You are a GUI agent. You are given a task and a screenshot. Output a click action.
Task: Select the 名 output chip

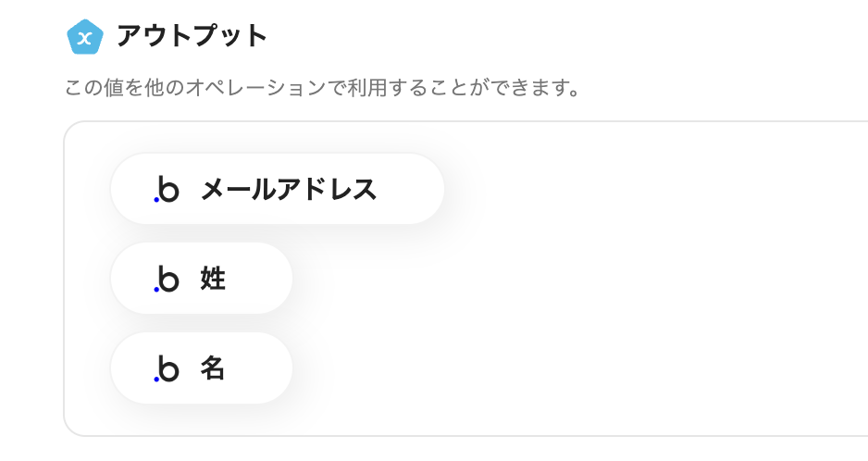[x=201, y=368]
